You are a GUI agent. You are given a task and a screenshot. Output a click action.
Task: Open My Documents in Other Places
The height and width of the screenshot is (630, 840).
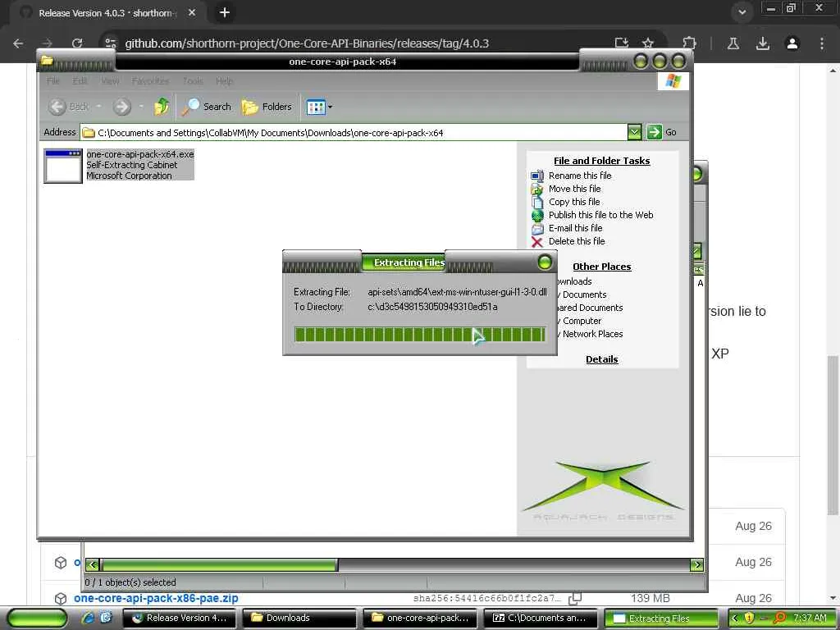tap(582, 294)
